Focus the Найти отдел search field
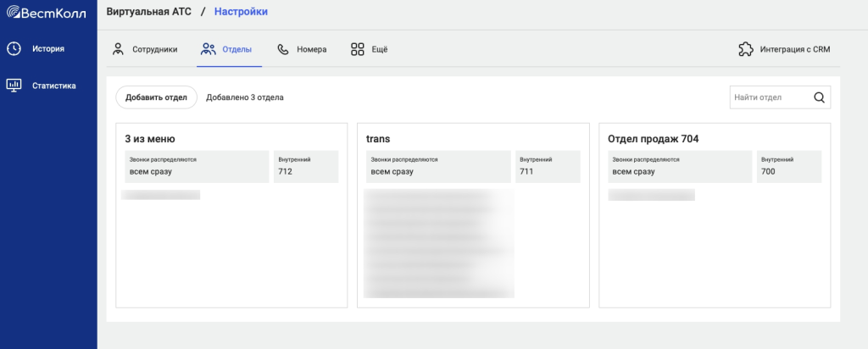Screen dimensions: 868x349 pyautogui.click(x=768, y=97)
